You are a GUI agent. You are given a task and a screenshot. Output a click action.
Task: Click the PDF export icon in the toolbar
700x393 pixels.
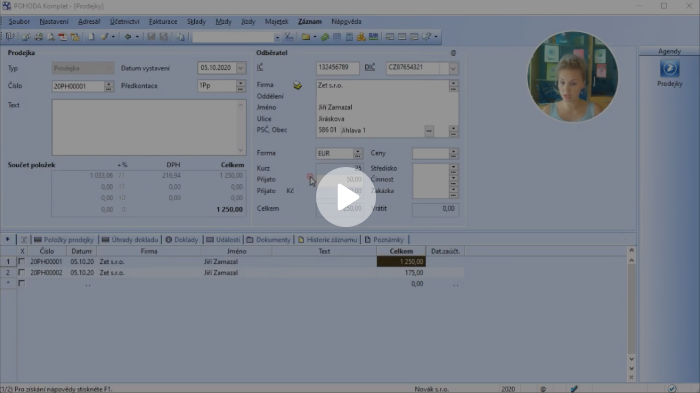pyautogui.click(x=63, y=37)
